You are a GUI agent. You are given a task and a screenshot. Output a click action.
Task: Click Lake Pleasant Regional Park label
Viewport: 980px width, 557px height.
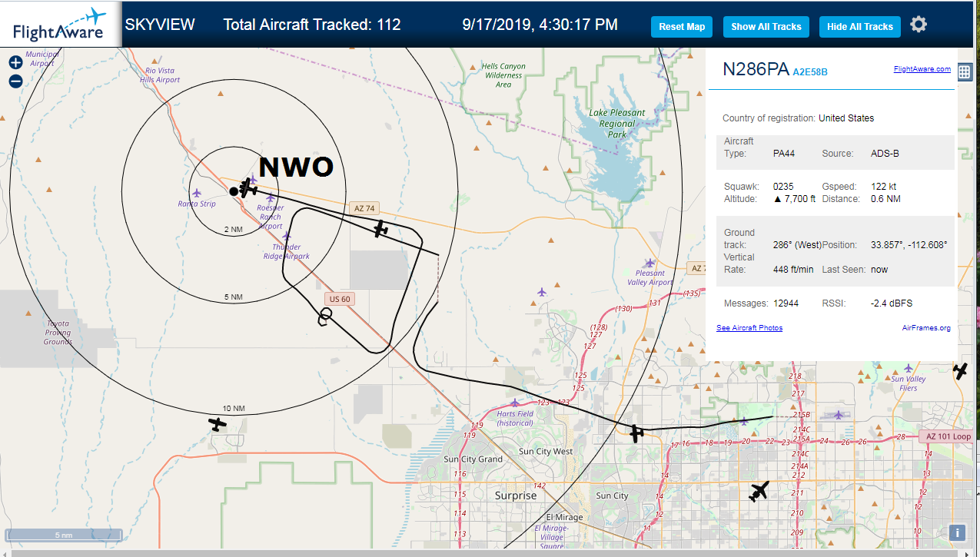point(617,124)
